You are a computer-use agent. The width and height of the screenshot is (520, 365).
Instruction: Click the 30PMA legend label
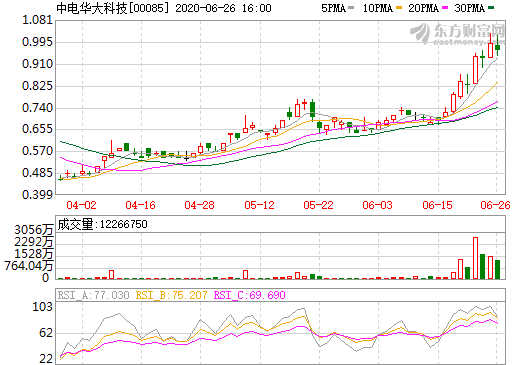469,8
